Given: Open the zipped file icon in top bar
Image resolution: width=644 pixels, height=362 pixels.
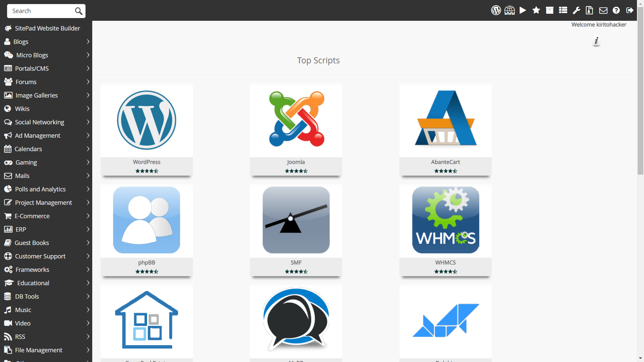Looking at the screenshot, I should coord(589,10).
